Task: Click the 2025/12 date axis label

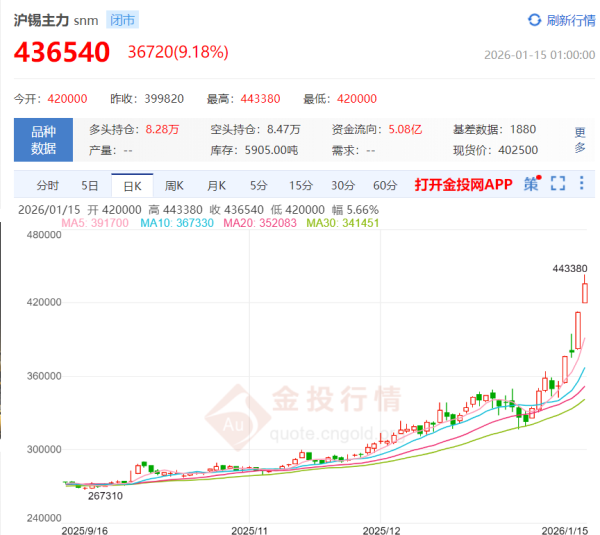Action: coord(381,530)
